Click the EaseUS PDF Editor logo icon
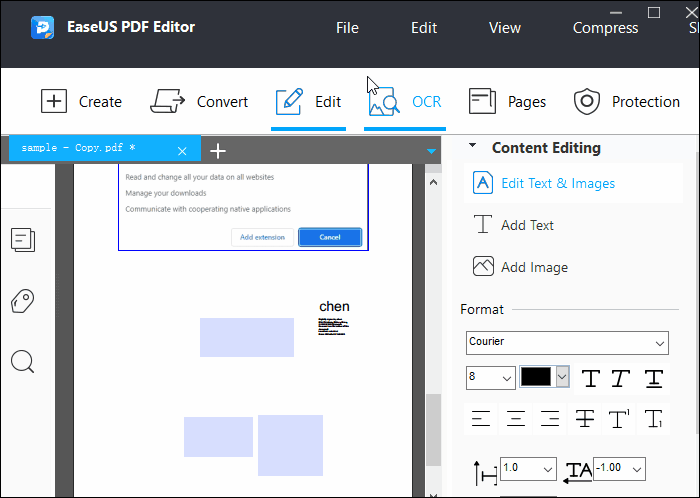The image size is (700, 498). tap(42, 28)
